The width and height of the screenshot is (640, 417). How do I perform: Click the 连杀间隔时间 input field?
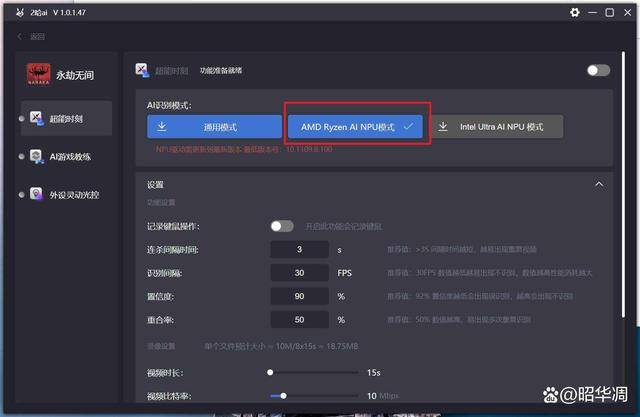pos(299,249)
